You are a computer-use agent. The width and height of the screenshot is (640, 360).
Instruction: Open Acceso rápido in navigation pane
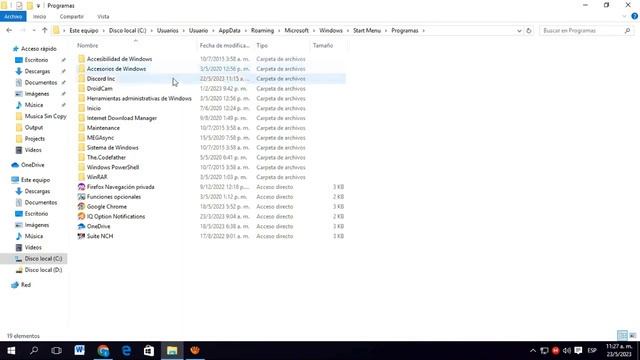[39, 49]
